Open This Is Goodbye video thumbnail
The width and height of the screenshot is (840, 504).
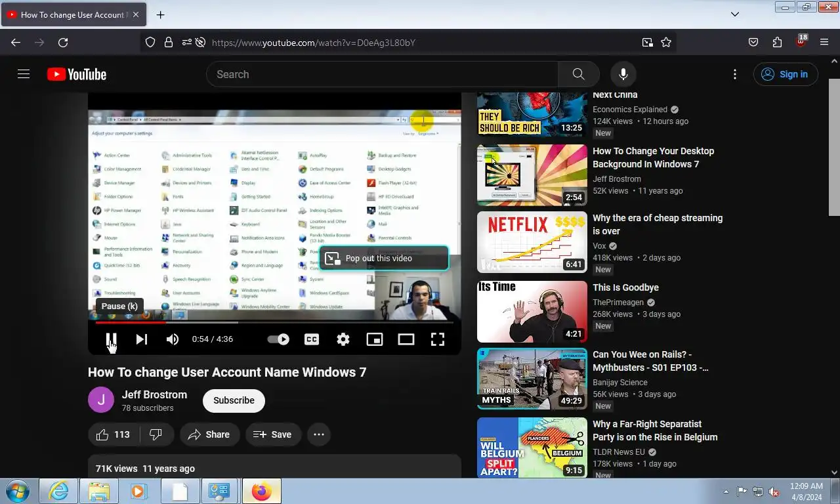[532, 312]
